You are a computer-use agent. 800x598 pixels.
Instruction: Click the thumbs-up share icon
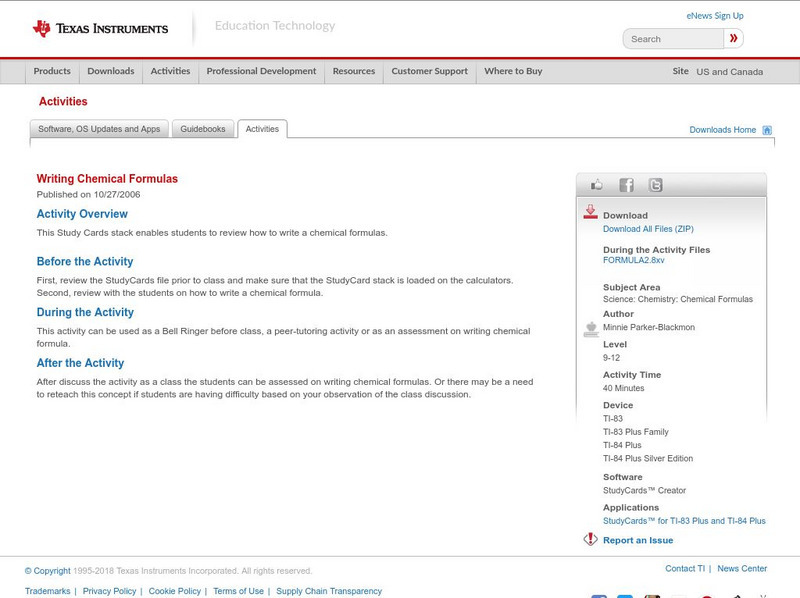tap(597, 184)
